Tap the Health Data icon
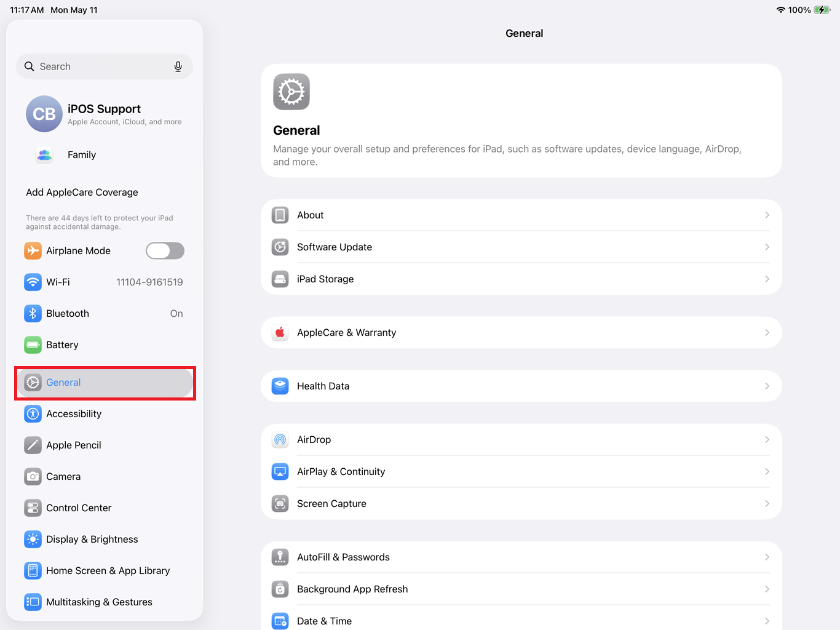 click(280, 386)
